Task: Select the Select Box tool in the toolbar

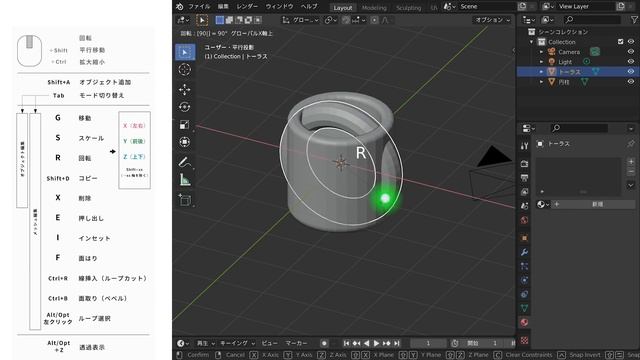Action: 184,53
